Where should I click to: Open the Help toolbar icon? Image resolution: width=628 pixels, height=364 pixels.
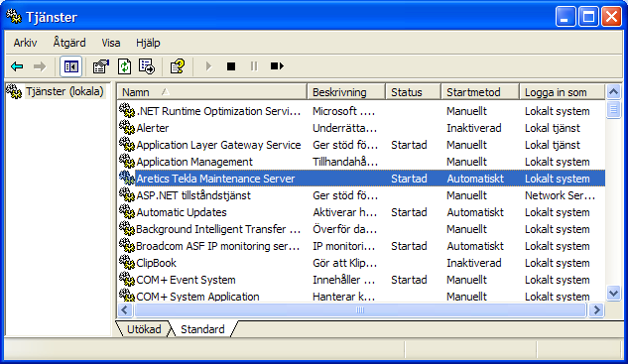click(x=178, y=66)
